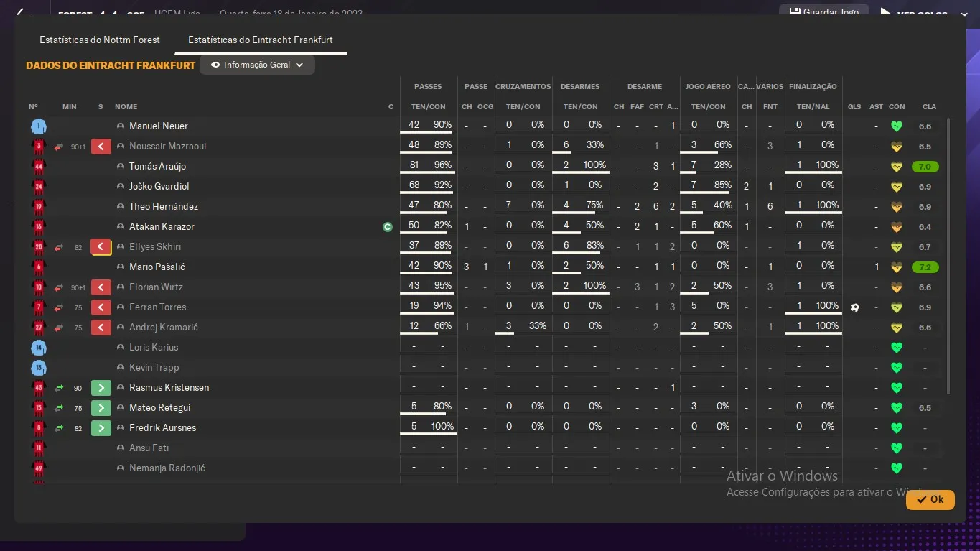The image size is (980, 551).
Task: Open Manuel Neuer's player profile
Action: [x=159, y=126]
